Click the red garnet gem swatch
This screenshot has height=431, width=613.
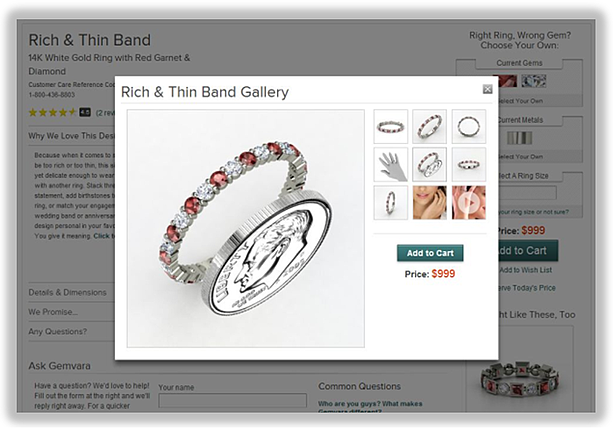(507, 81)
